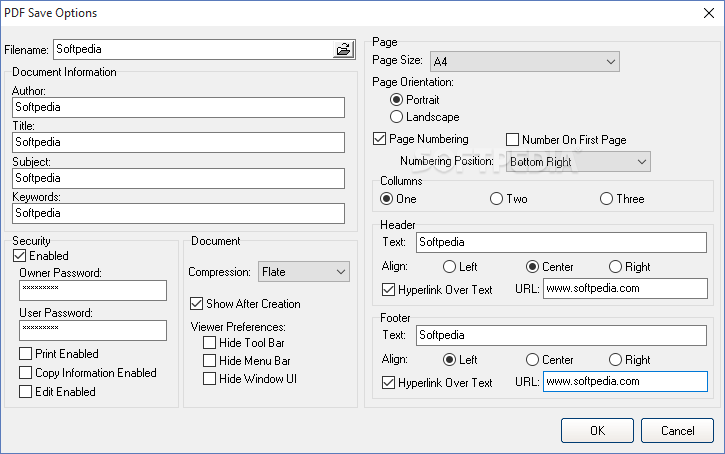Screen dimensions: 725x454
Task: Click the Header URL field
Action: pos(625,288)
